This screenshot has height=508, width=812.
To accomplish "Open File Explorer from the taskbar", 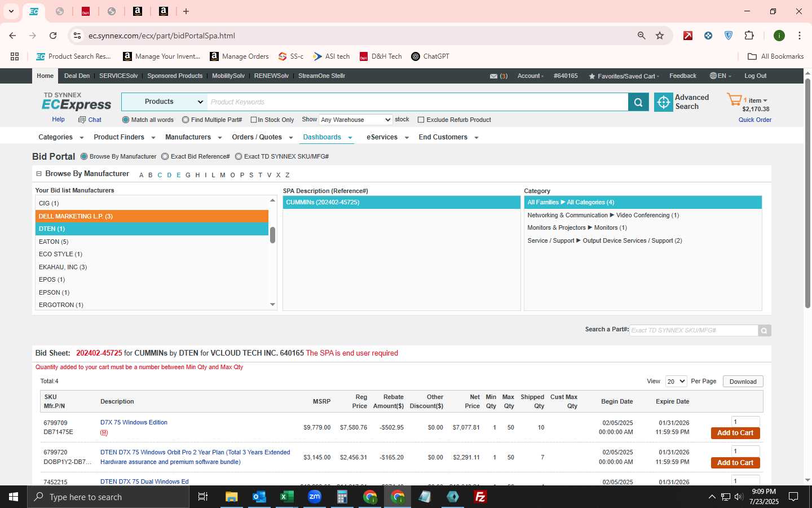I will [x=231, y=497].
